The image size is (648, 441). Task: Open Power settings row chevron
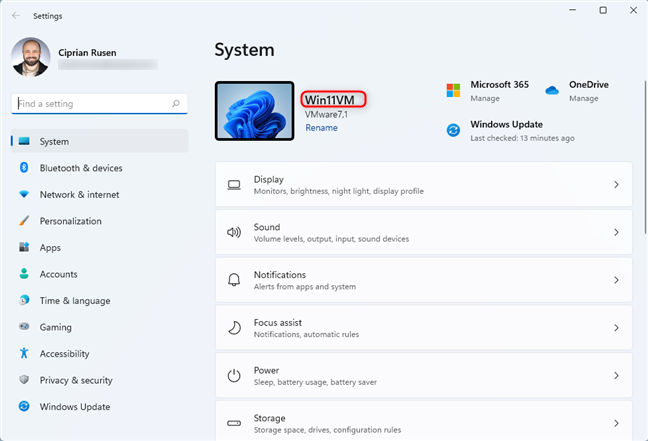[x=616, y=376]
